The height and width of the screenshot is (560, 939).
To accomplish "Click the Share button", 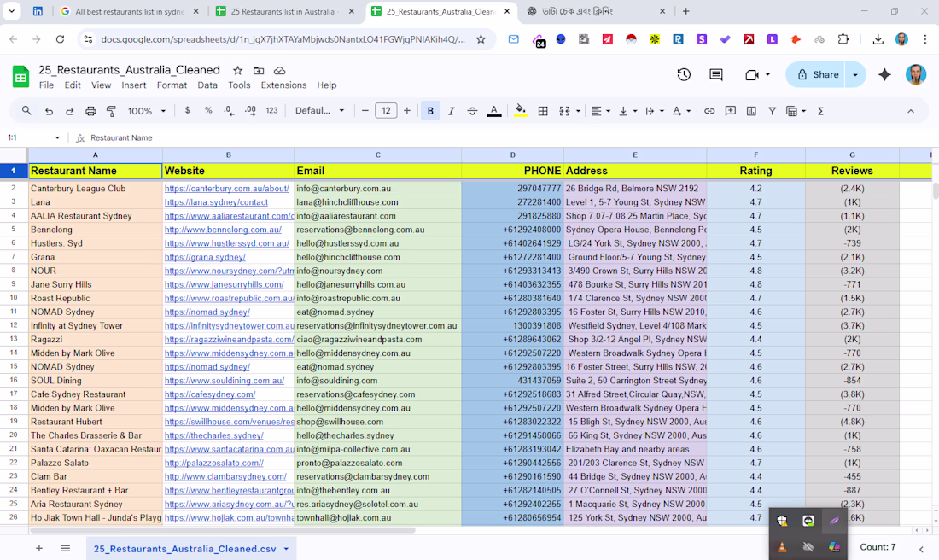I will tap(816, 75).
